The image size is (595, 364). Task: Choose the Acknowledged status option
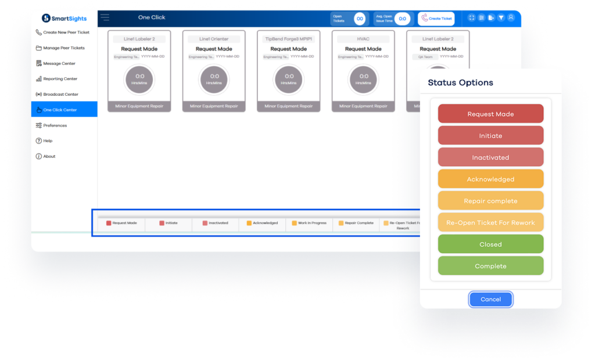point(490,179)
